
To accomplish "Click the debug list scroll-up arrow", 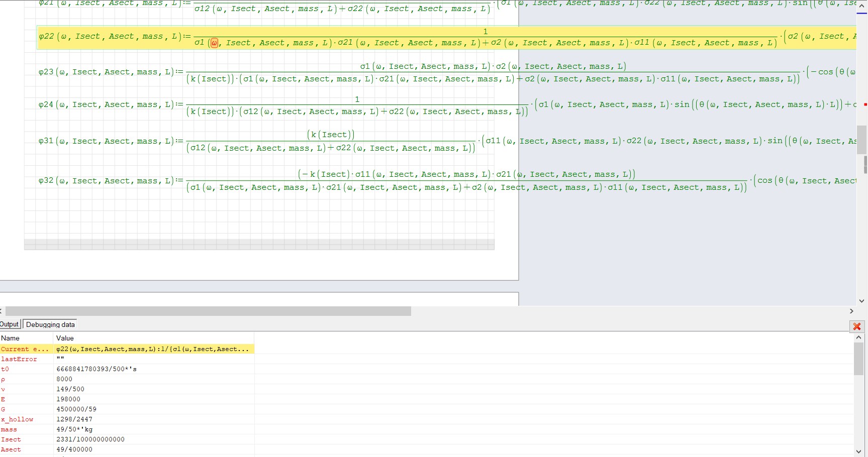I will click(x=858, y=337).
